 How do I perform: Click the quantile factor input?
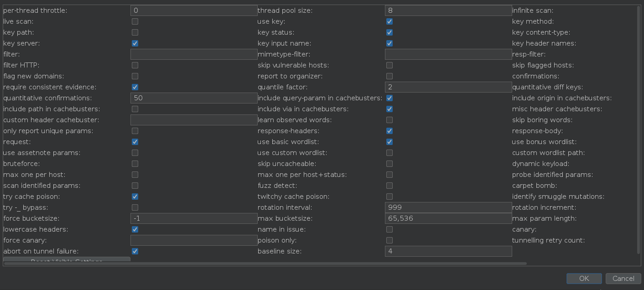pos(448,87)
